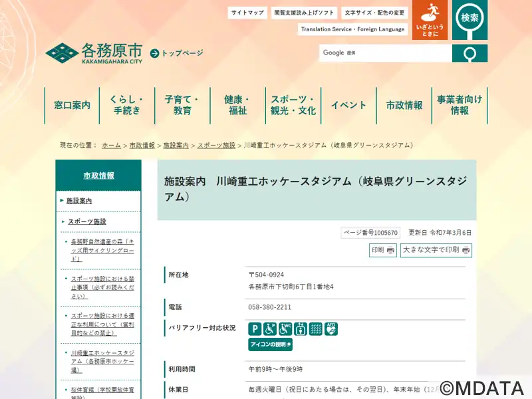The height and width of the screenshot is (399, 532).
Task: Click the AED availability icon
Action: (x=331, y=329)
